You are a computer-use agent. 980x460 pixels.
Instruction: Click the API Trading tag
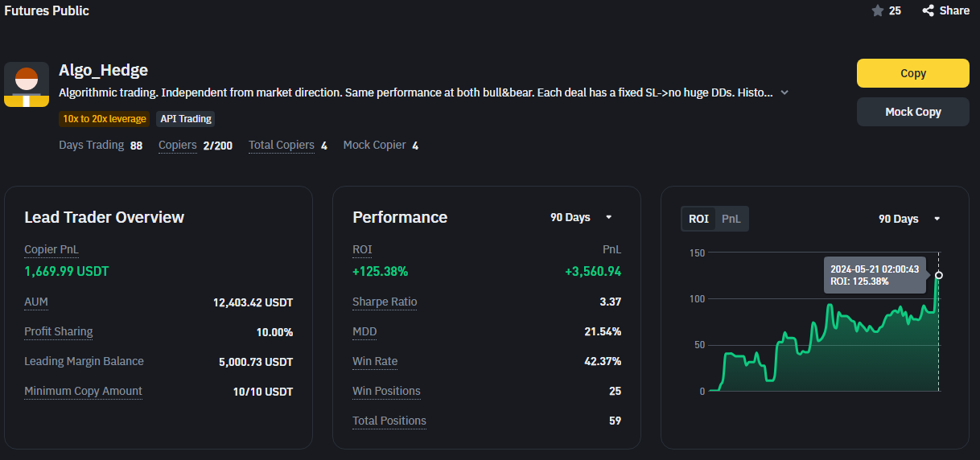tap(185, 119)
